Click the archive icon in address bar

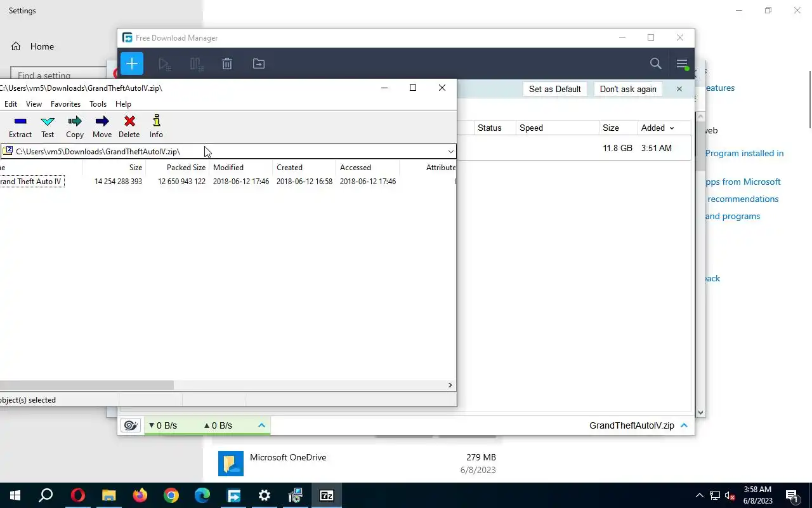[8, 151]
